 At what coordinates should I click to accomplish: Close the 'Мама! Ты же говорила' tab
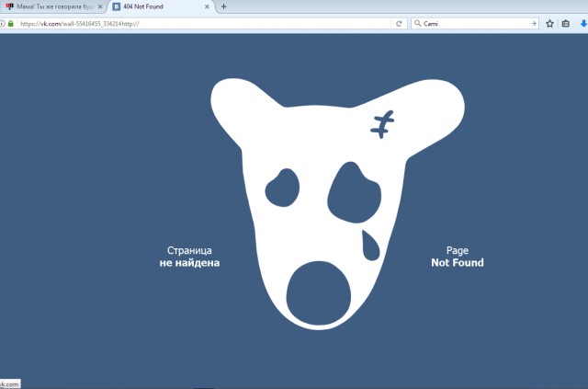[100, 6]
